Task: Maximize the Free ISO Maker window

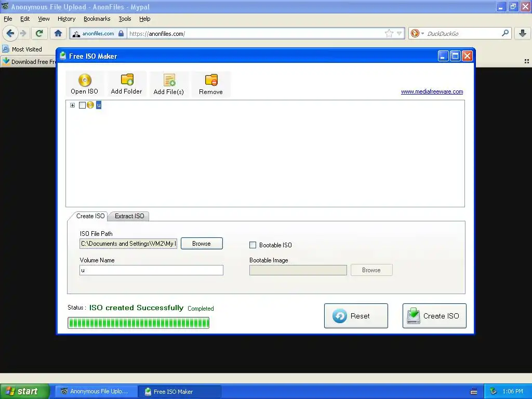Action: tap(455, 56)
